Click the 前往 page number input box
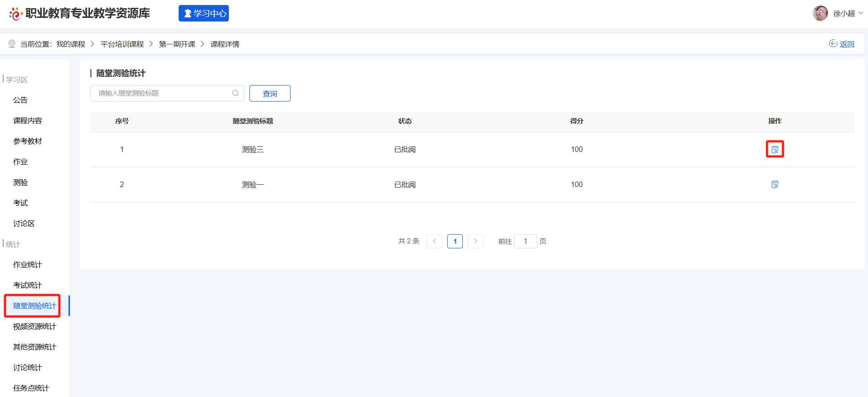This screenshot has height=397, width=868. point(525,241)
